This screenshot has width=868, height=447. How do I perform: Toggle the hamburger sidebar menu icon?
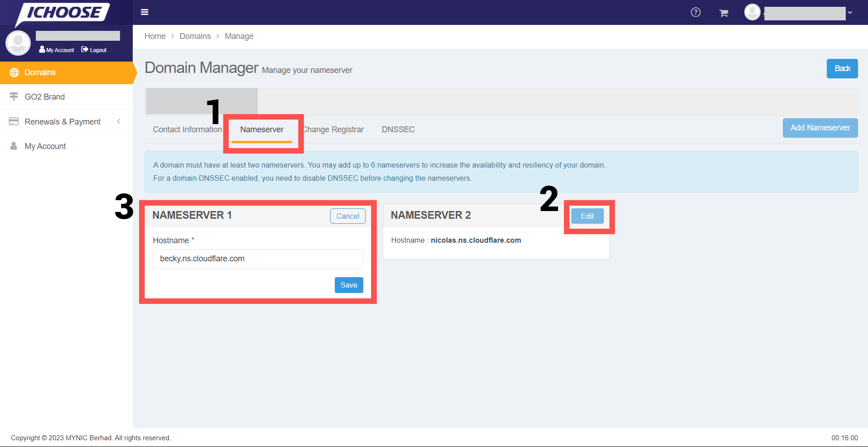point(145,12)
